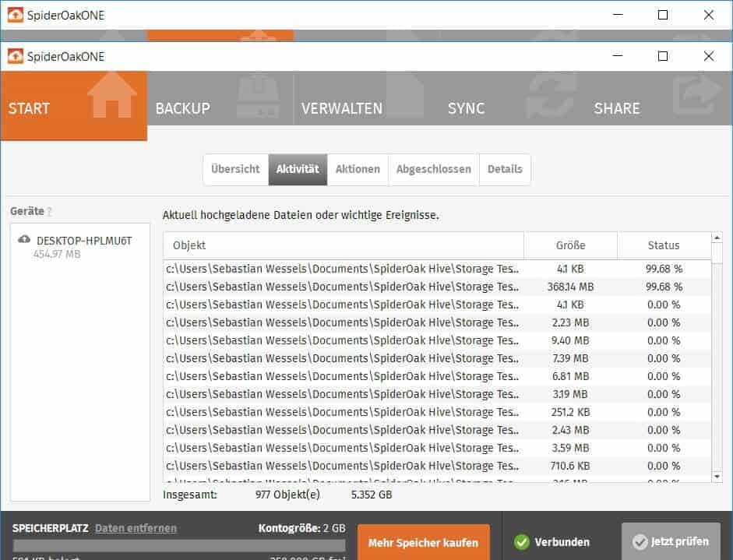The width and height of the screenshot is (733, 560).
Task: Click the storage usage progress bar
Action: (x=179, y=545)
